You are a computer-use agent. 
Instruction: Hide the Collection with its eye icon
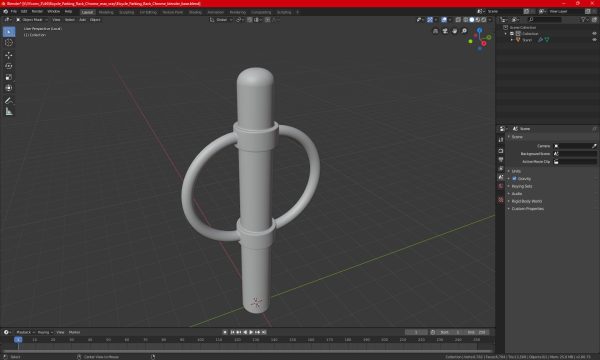coord(594,34)
